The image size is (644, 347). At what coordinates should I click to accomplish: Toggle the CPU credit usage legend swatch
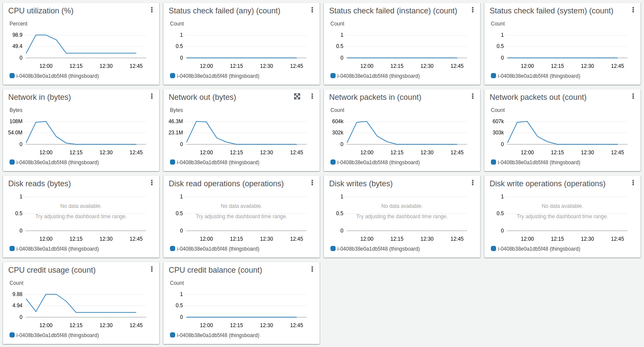12,335
